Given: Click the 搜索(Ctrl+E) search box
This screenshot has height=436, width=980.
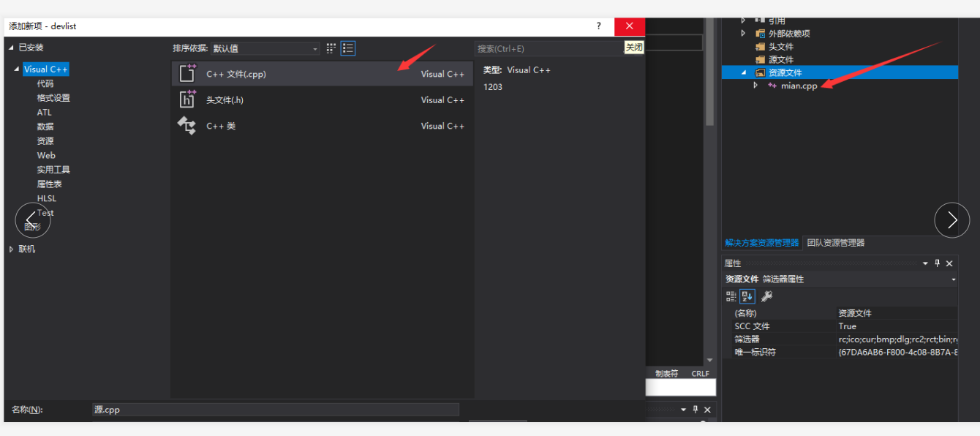Looking at the screenshot, I should tap(549, 48).
